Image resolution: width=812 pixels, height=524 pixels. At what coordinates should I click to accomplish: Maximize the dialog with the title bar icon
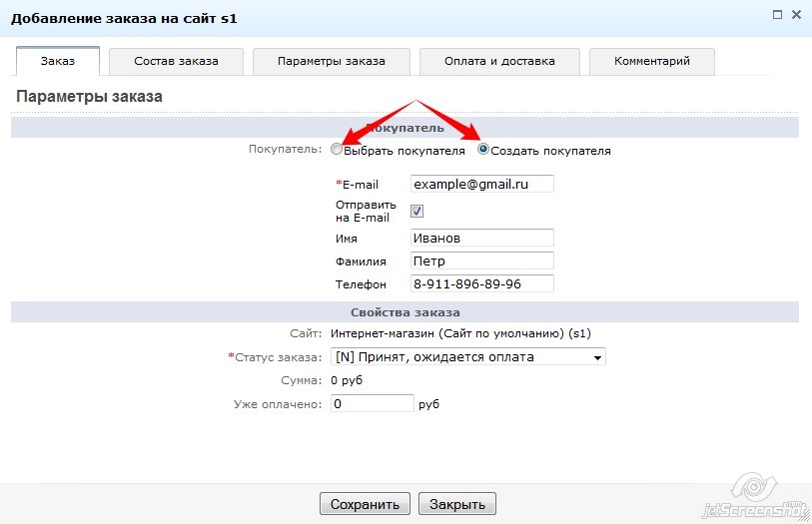pyautogui.click(x=778, y=14)
